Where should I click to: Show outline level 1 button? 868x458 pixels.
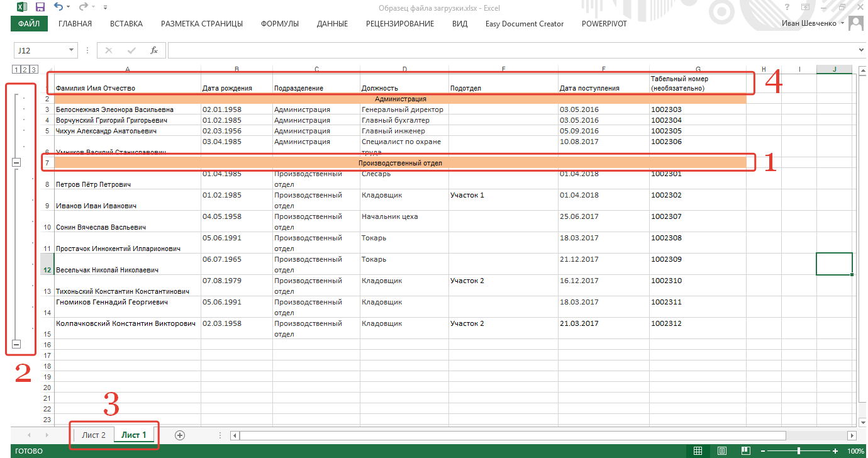point(16,70)
